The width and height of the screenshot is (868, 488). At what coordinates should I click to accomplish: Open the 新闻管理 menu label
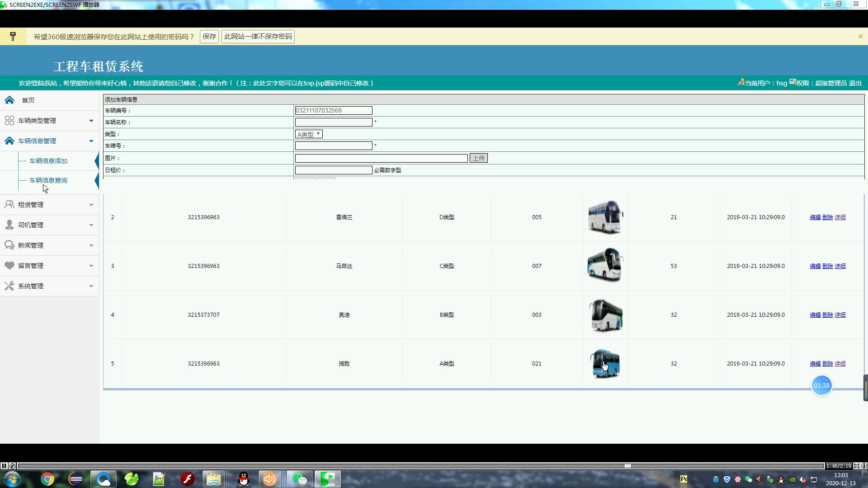(31, 245)
